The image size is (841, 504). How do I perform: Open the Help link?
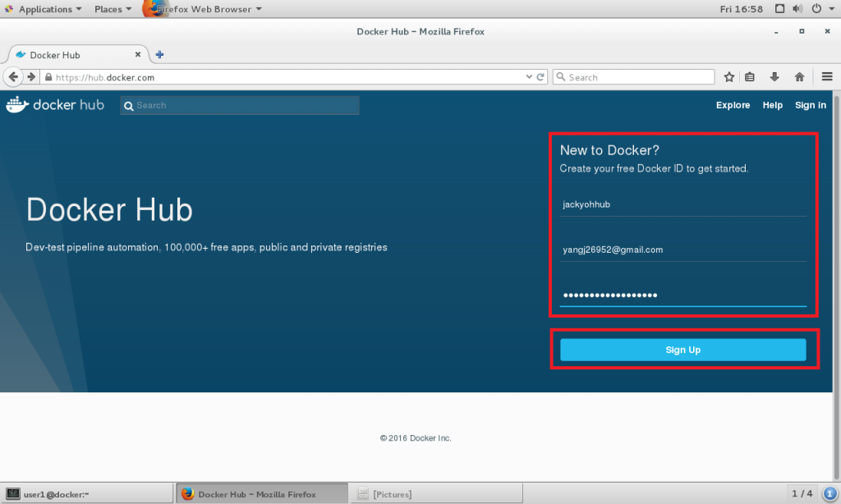coord(772,105)
